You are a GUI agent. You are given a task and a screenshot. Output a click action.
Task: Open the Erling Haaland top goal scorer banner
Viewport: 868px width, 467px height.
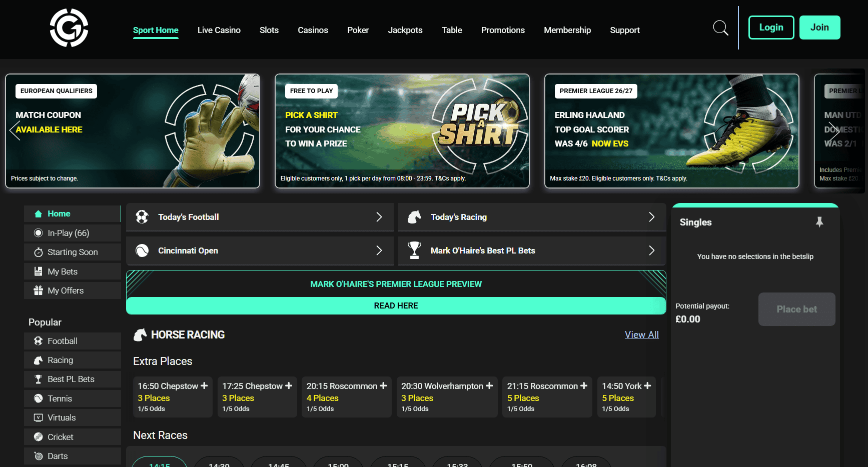point(672,131)
